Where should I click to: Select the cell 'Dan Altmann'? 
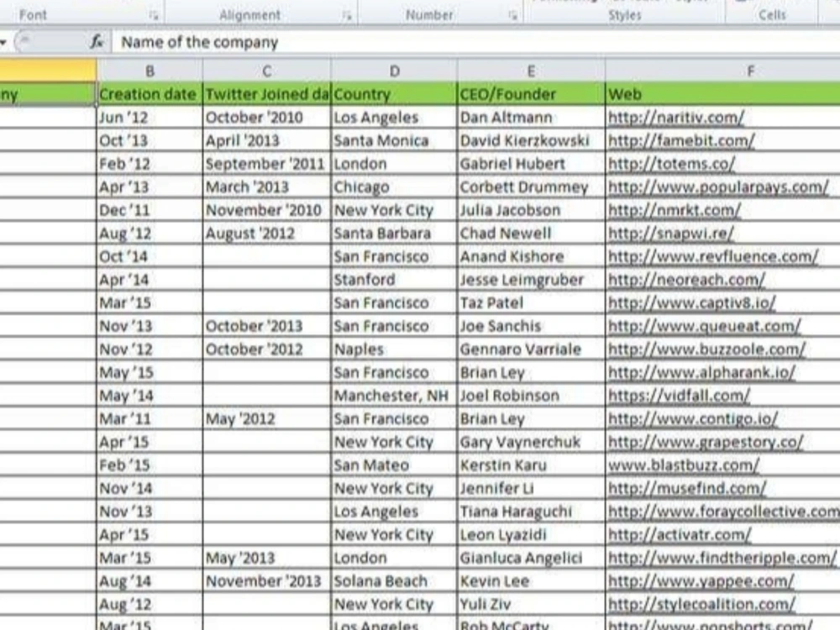tap(531, 118)
